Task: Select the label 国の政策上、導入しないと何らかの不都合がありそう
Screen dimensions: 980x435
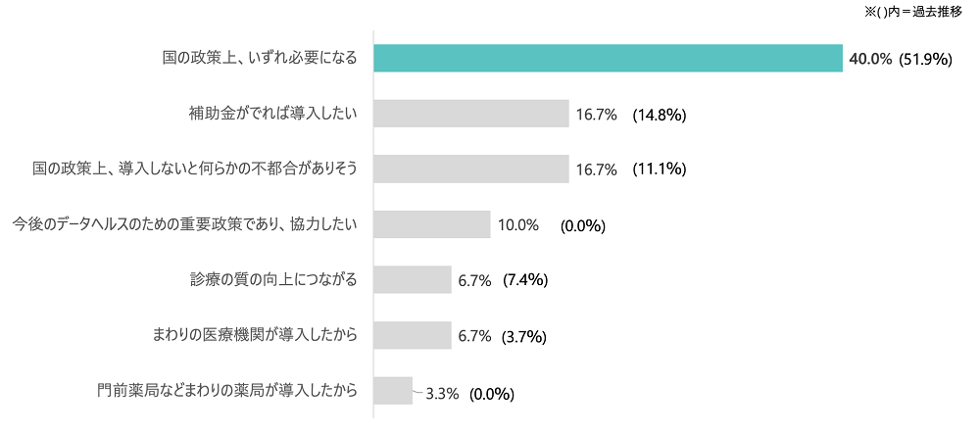Action: pyautogui.click(x=195, y=169)
